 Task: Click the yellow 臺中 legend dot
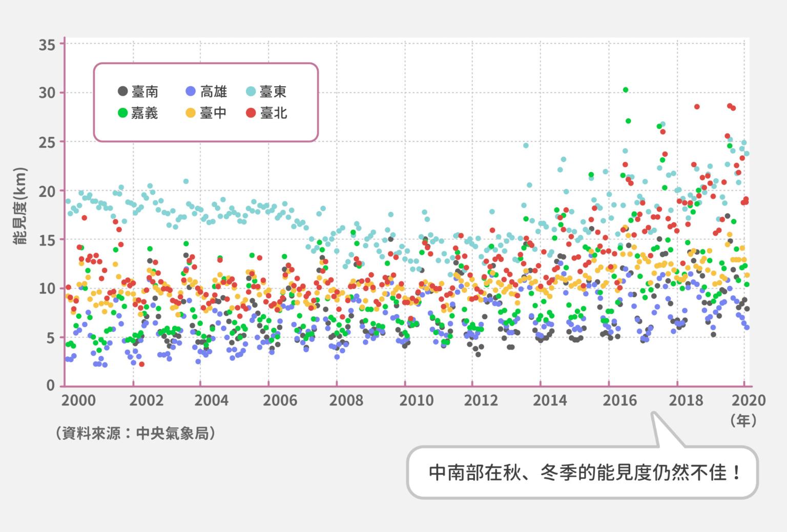click(191, 113)
